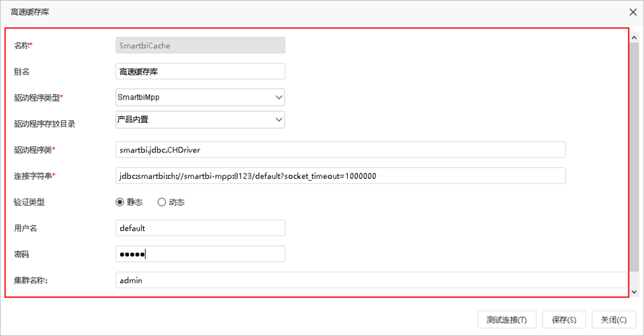
Task: Click the 关闭(C) button
Action: coord(614,320)
